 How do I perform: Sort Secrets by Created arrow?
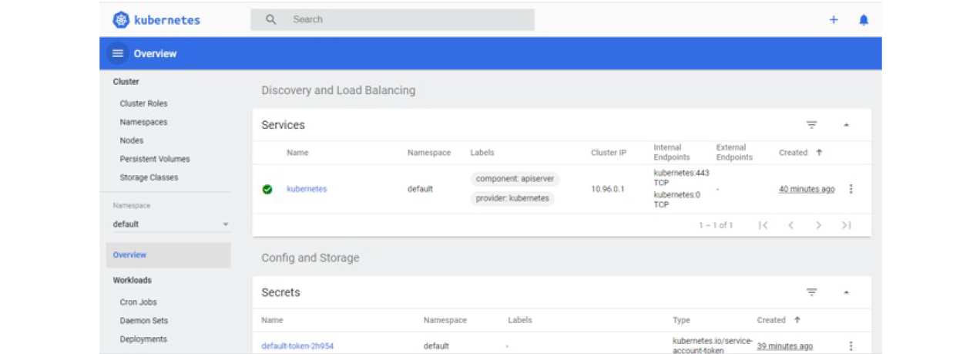pos(797,320)
